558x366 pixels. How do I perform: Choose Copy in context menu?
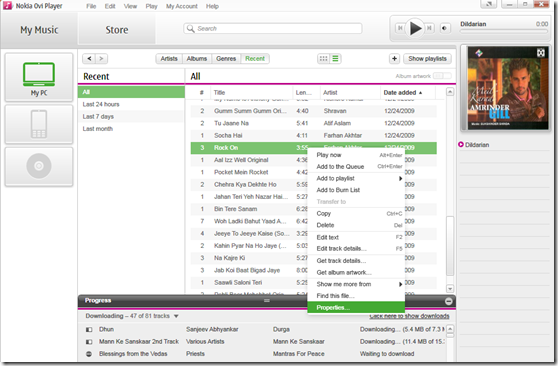tap(356, 214)
